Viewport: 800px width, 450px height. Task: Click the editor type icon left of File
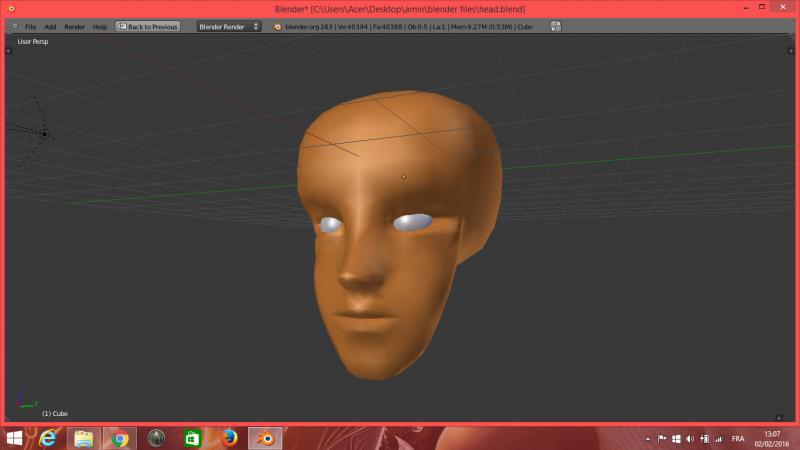(x=15, y=26)
